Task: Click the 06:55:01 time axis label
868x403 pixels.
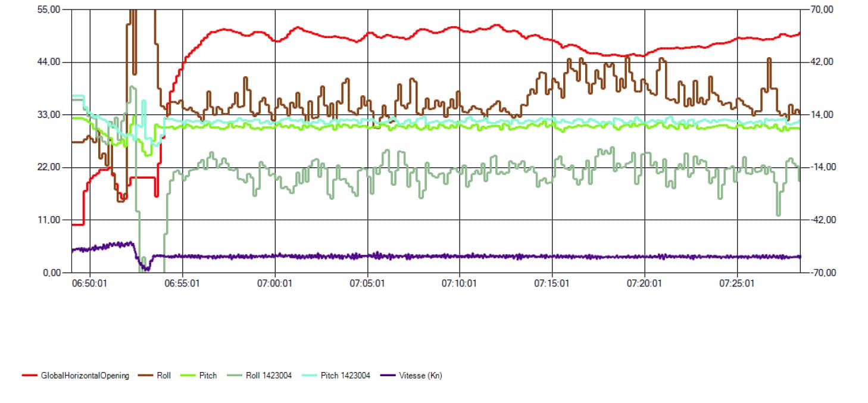Action: 182,283
